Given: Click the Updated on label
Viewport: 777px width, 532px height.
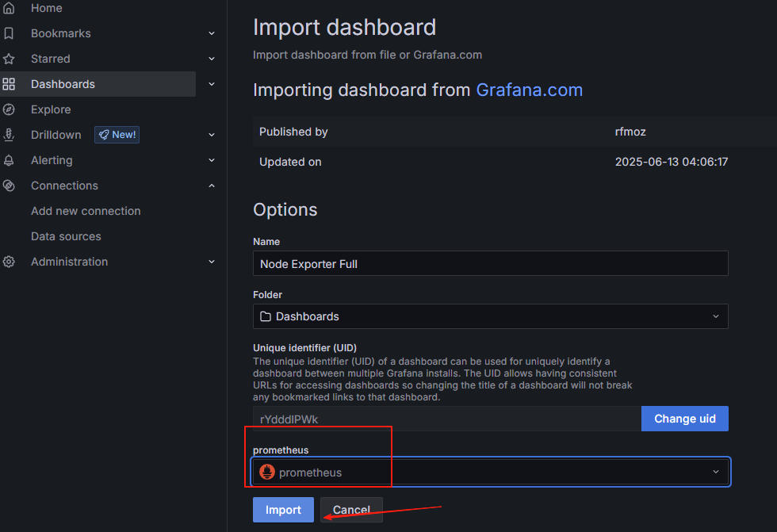Looking at the screenshot, I should pyautogui.click(x=290, y=162).
